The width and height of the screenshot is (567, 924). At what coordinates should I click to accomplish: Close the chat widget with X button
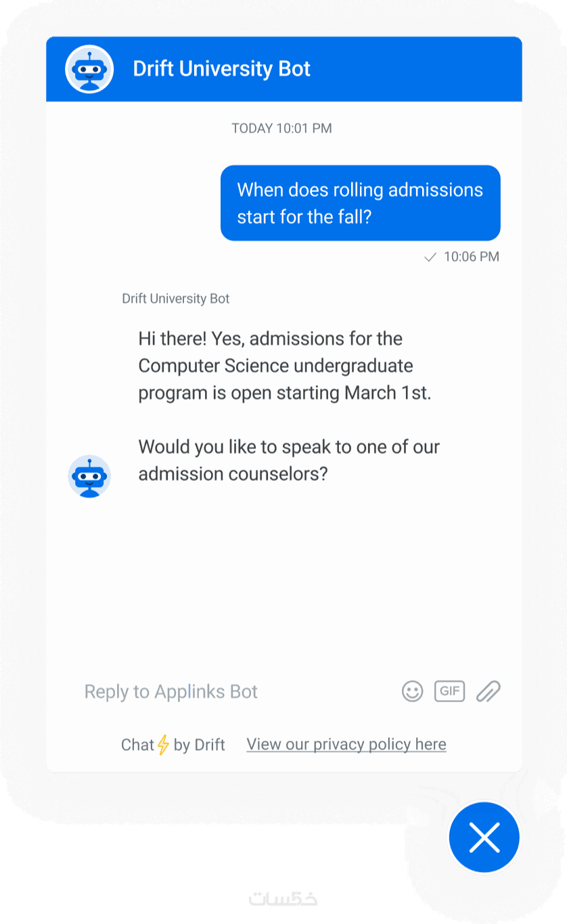(484, 837)
